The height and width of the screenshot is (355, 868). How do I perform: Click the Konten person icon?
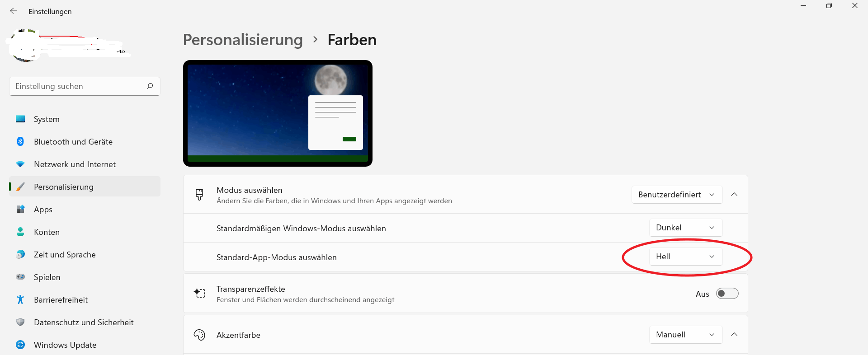tap(20, 232)
